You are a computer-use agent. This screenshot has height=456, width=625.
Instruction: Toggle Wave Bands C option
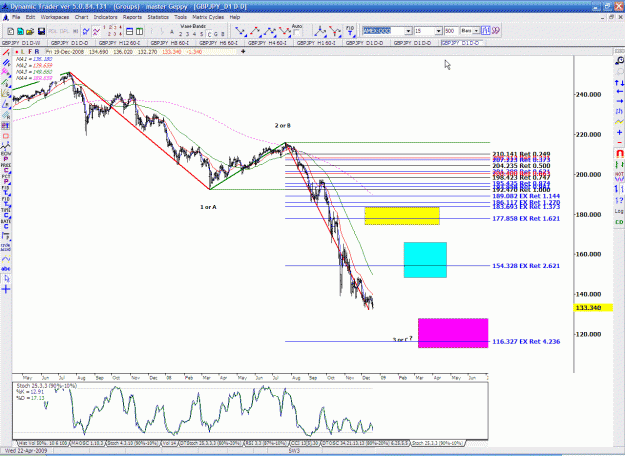coord(209,34)
